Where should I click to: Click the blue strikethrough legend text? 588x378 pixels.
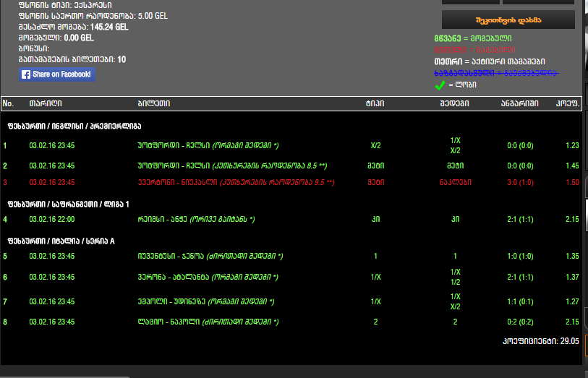click(496, 73)
